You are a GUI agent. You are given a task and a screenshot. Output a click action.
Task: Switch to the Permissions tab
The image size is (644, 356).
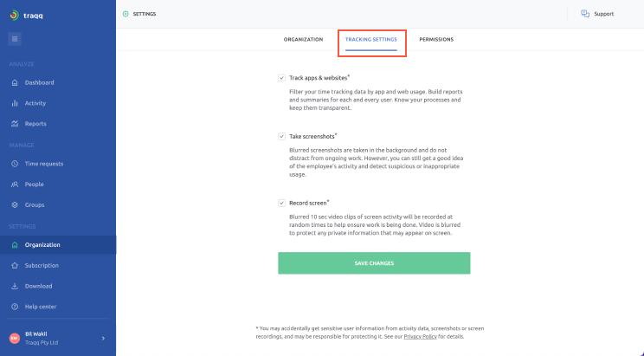point(436,40)
